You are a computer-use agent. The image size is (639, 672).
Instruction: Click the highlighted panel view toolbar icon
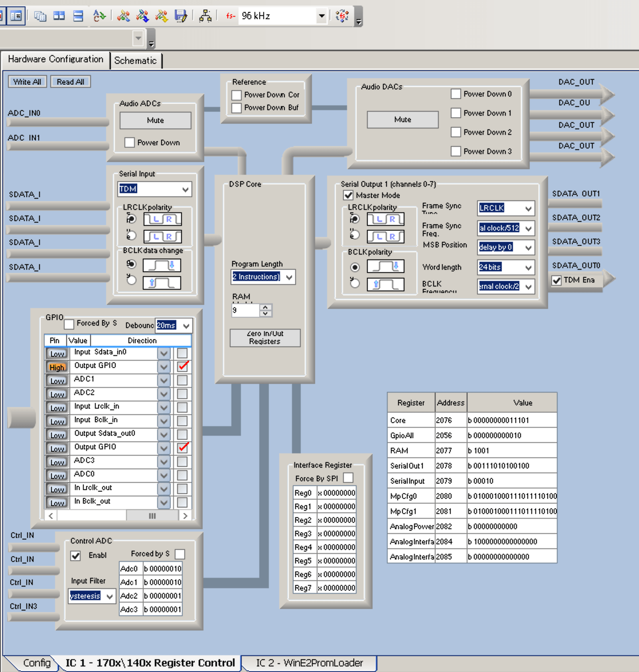tap(16, 16)
